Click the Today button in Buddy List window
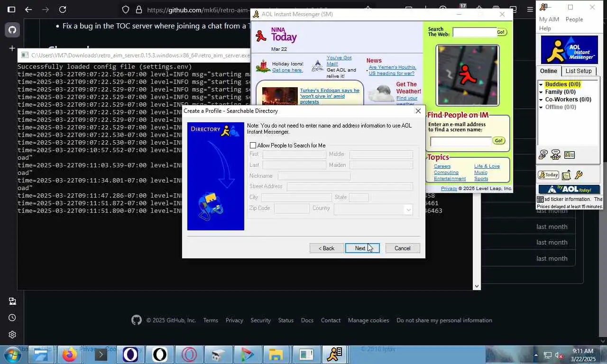Screen dimensions: 607x364 pyautogui.click(x=548, y=175)
